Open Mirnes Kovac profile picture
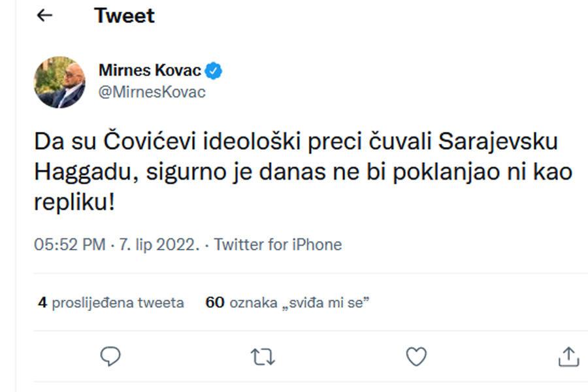588x392 pixels. [x=59, y=82]
